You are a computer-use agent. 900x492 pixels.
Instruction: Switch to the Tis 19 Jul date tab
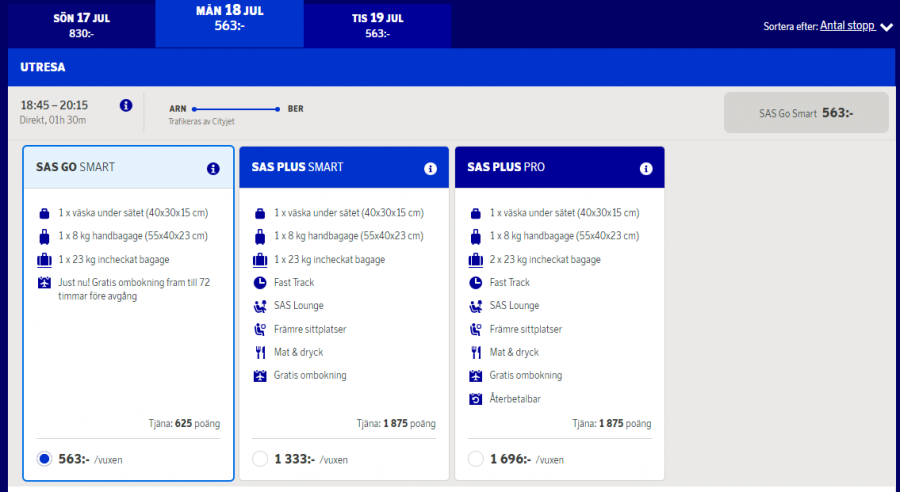pos(376,25)
